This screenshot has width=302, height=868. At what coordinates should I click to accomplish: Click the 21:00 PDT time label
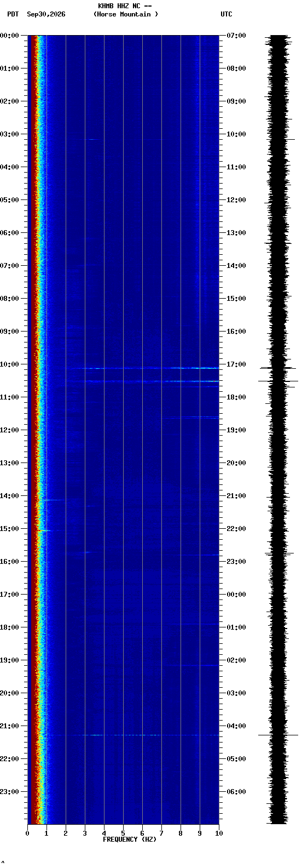pyautogui.click(x=9, y=726)
